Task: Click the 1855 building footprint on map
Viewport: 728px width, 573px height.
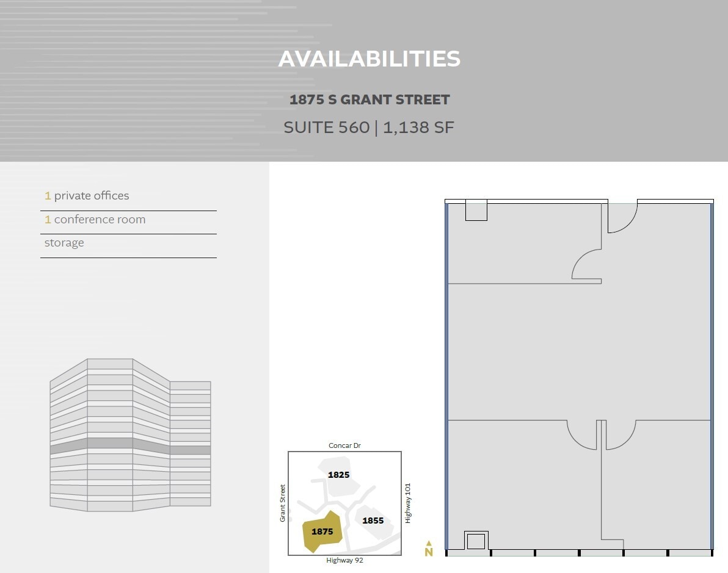Action: (x=373, y=521)
